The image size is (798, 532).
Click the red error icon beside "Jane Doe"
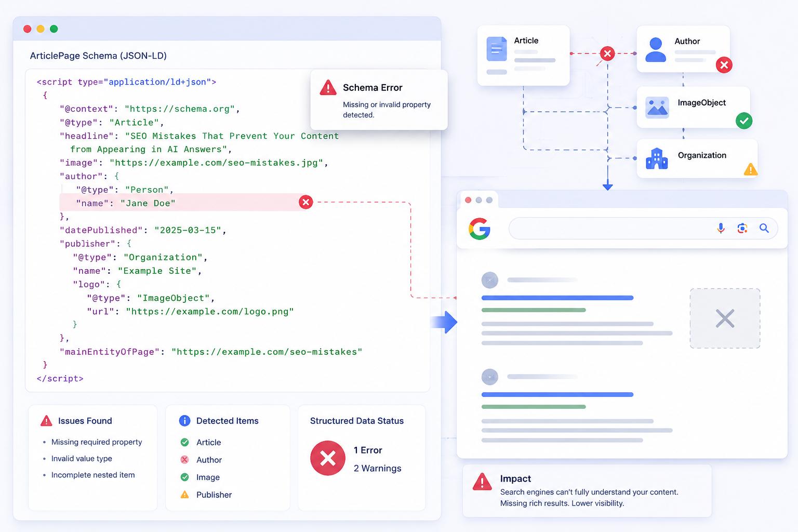(x=306, y=202)
